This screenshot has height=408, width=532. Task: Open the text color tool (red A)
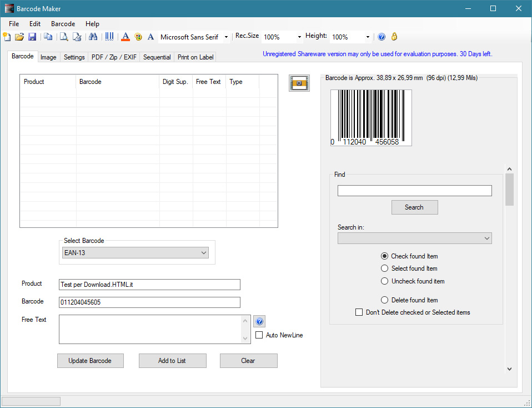point(126,37)
